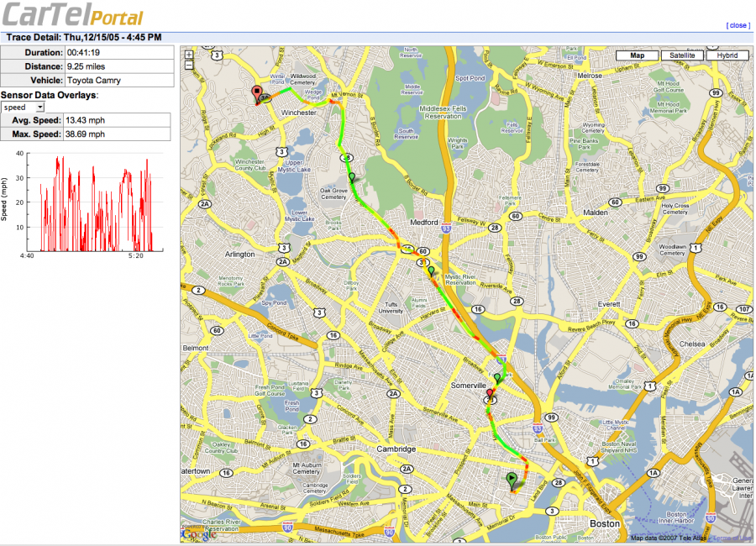Screen dimensions: 756x546
Task: Click the Max. Speed value 38.69 mph
Action: 85,134
